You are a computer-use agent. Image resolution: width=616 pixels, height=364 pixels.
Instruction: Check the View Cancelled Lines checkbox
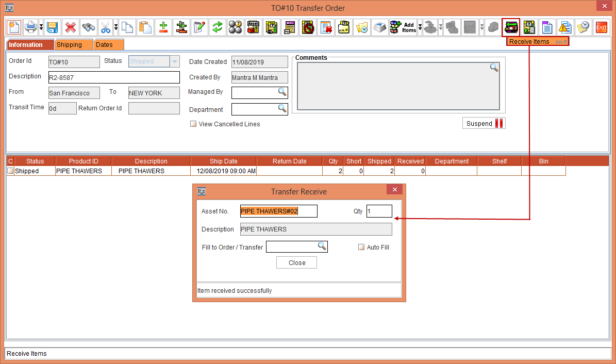(x=193, y=124)
